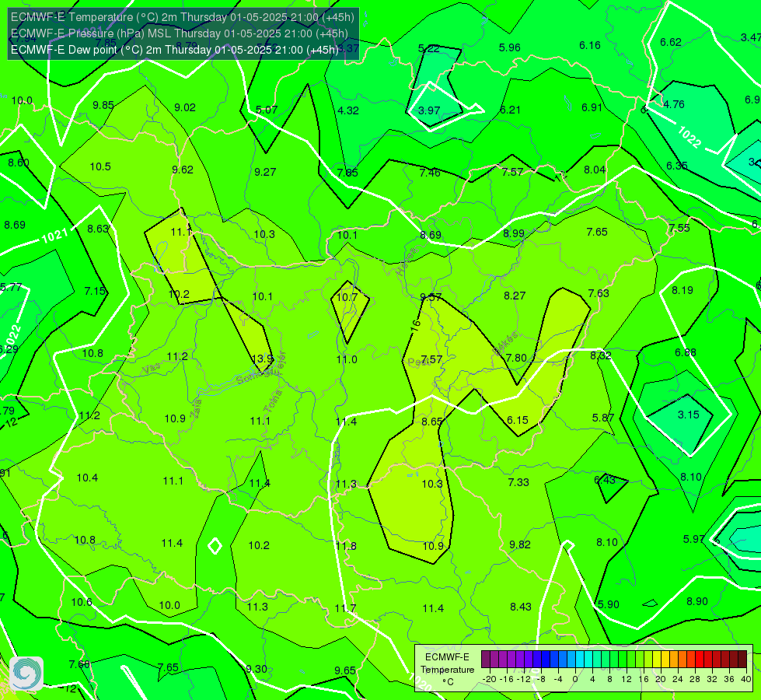Click the dew point value 8.19
761x700 pixels.
pos(682,290)
